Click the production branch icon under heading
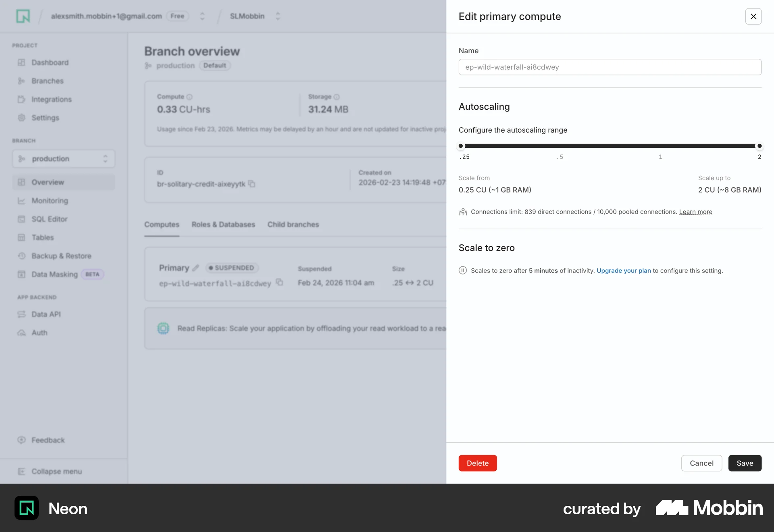Screen dimensions: 774x532 148,66
